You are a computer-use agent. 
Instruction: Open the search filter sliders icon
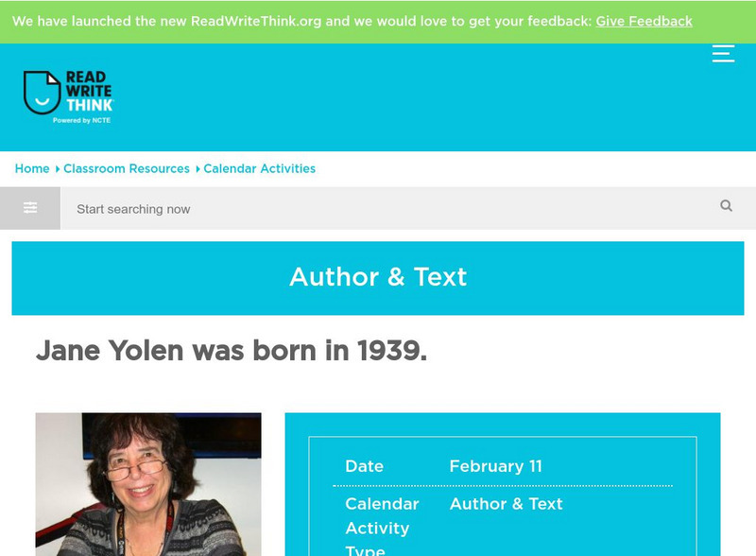(30, 208)
